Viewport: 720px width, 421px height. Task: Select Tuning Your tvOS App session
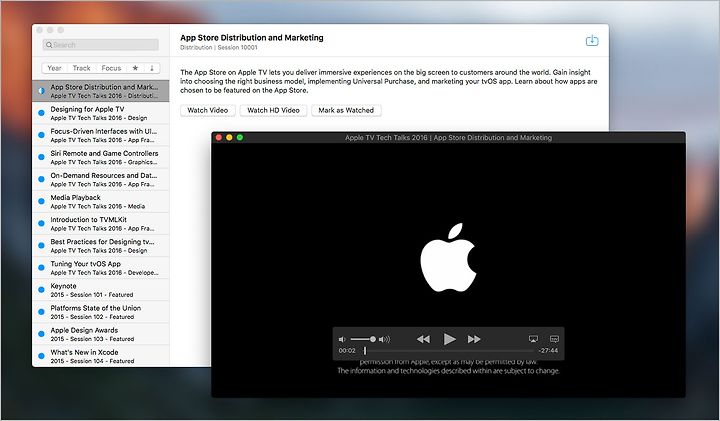point(101,267)
